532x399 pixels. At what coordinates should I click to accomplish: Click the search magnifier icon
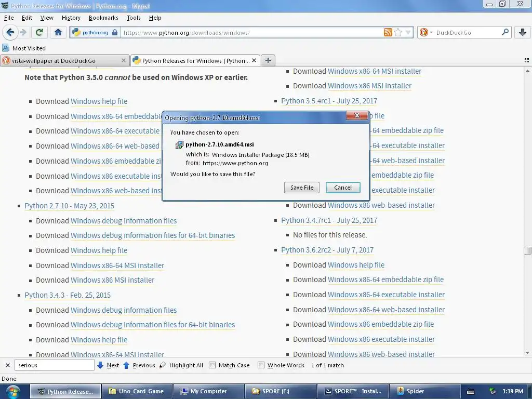505,32
